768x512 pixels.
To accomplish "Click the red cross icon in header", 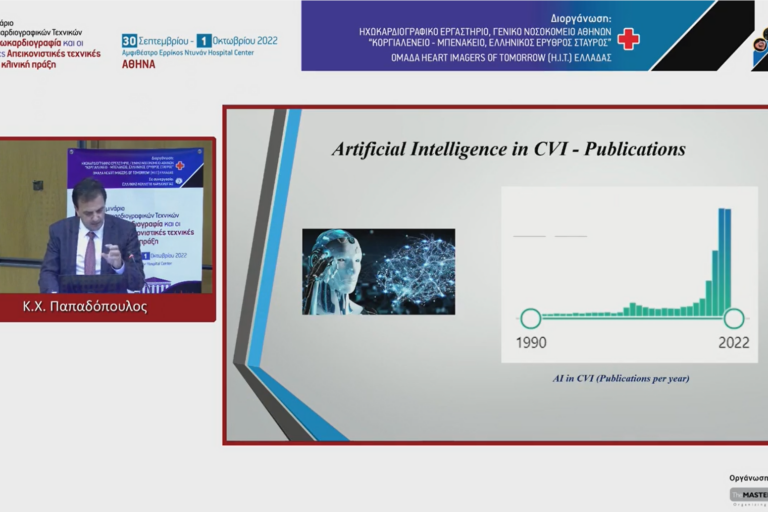I will click(628, 39).
